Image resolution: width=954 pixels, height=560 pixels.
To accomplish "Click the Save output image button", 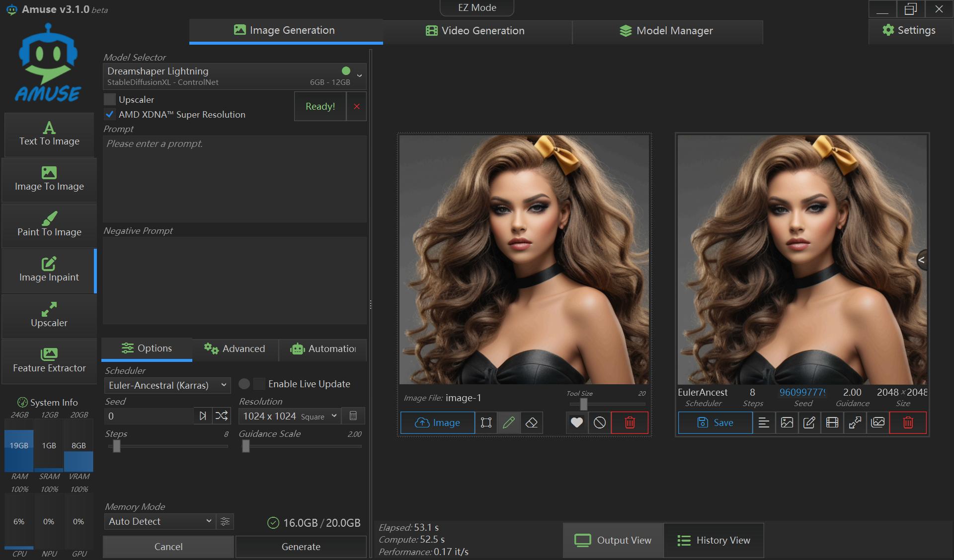I will pos(715,422).
